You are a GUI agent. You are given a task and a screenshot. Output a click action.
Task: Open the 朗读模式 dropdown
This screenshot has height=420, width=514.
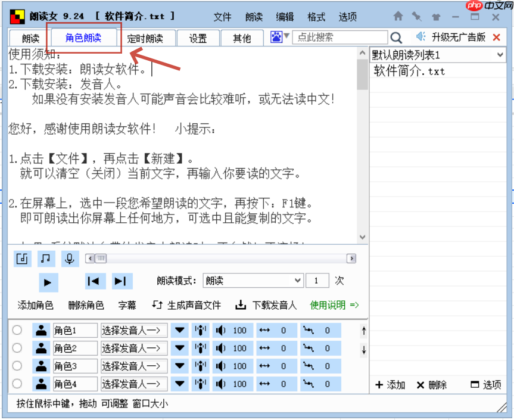(x=253, y=281)
